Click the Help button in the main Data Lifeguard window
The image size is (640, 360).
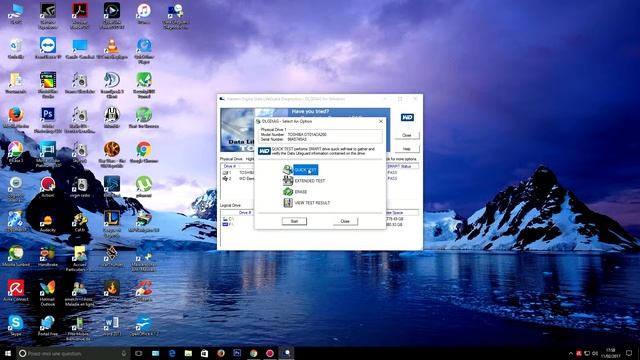pos(407,149)
